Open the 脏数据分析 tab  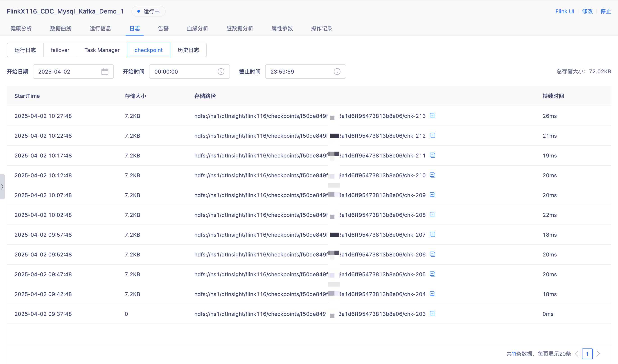tap(240, 28)
